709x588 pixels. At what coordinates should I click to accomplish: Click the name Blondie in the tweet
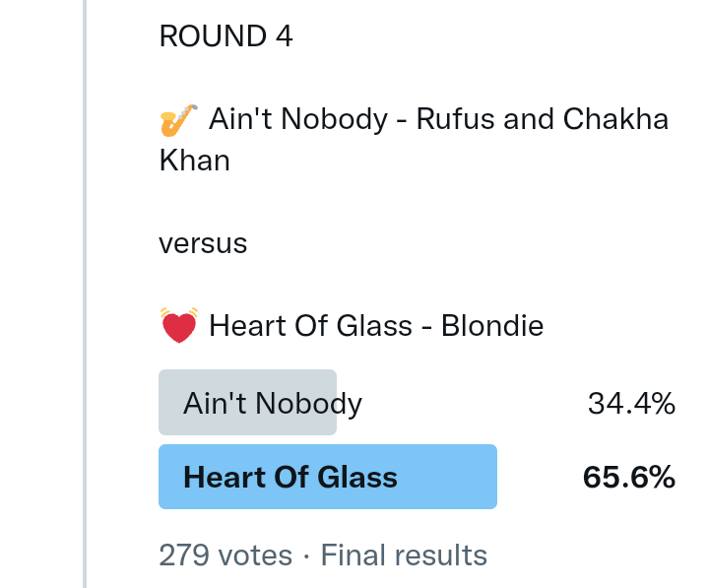click(x=493, y=326)
